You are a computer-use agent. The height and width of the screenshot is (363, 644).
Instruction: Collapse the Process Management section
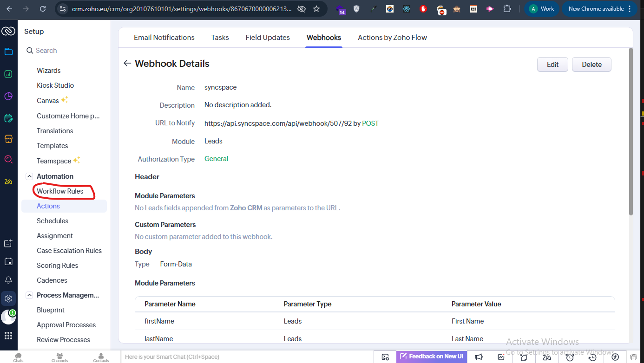pyautogui.click(x=29, y=295)
